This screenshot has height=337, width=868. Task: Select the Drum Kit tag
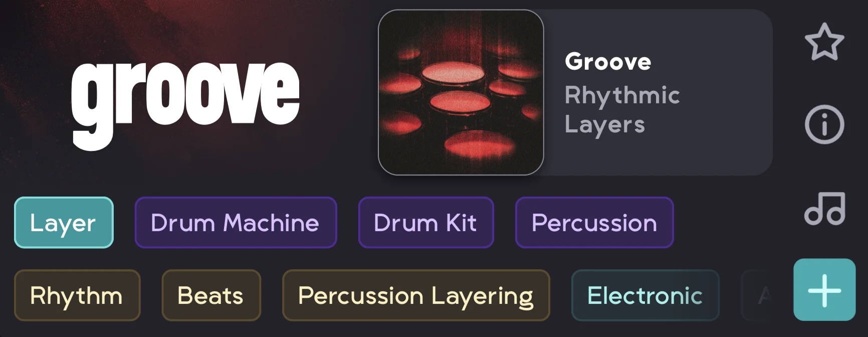click(x=425, y=223)
